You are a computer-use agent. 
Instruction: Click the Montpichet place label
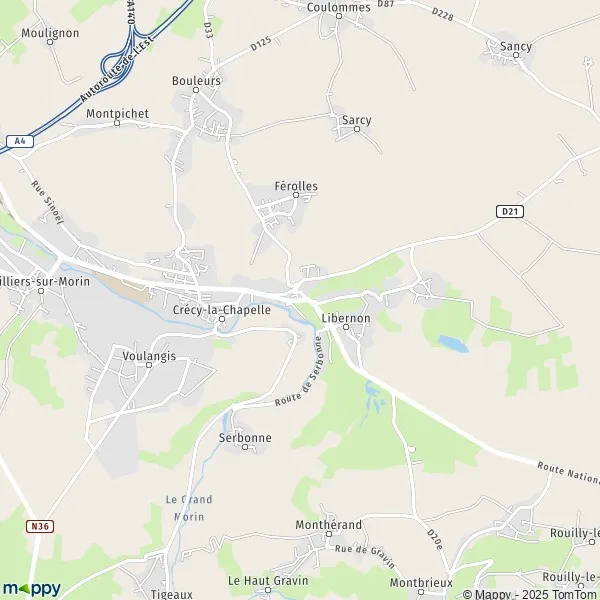click(117, 114)
